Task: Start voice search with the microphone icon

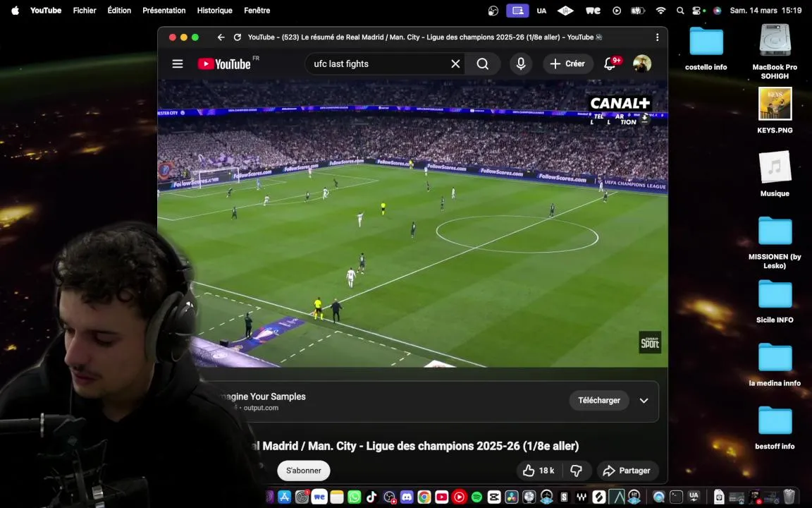Action: [x=521, y=64]
